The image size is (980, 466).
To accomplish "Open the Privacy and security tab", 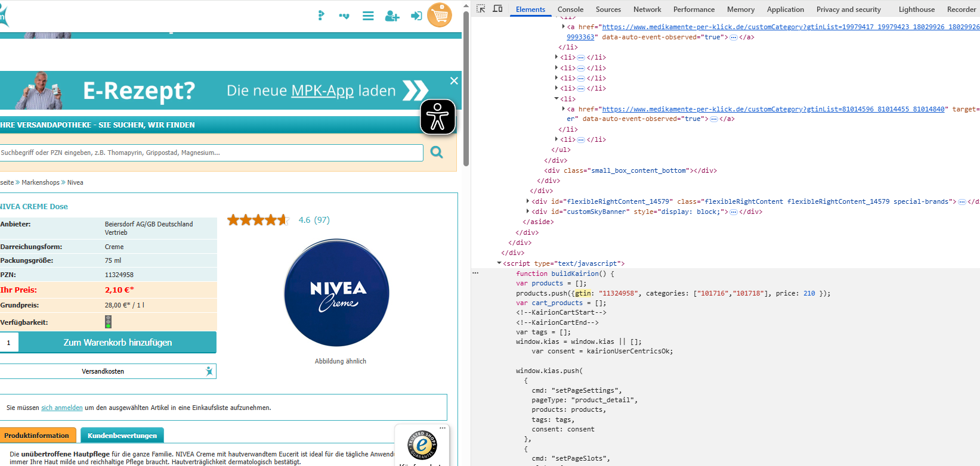I will [848, 10].
